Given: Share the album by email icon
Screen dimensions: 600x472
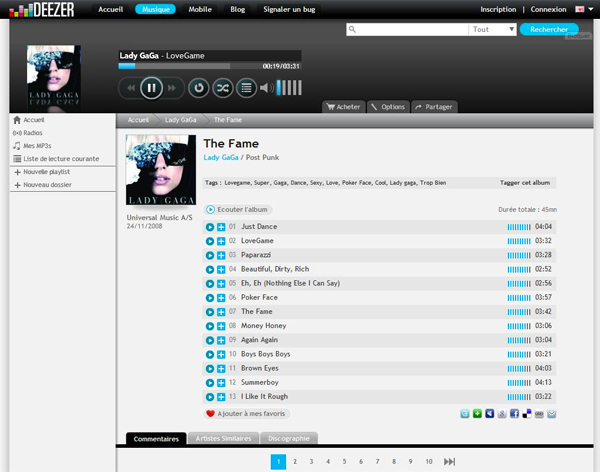Looking at the screenshot, I should (x=551, y=414).
